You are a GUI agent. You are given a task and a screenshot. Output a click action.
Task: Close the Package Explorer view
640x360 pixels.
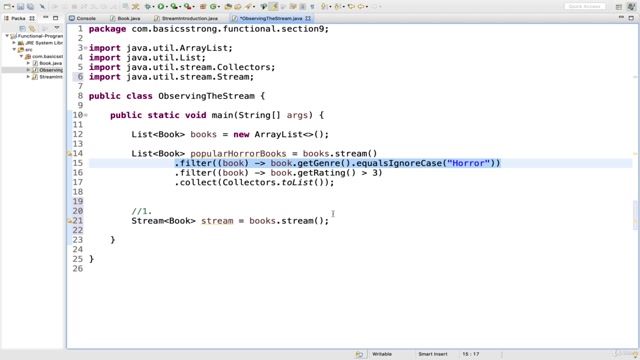coord(32,18)
